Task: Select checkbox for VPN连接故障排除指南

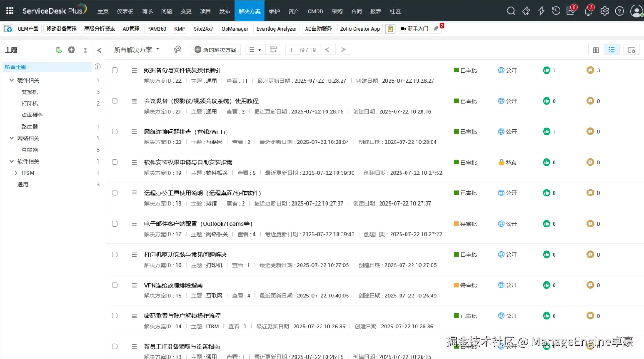Action: (x=115, y=285)
